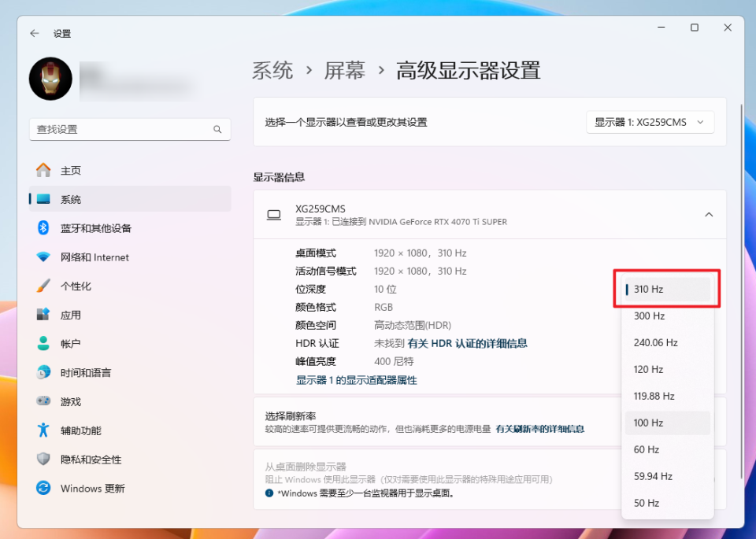
Task: Click 时间和语言 sidebar label
Action: tap(86, 373)
